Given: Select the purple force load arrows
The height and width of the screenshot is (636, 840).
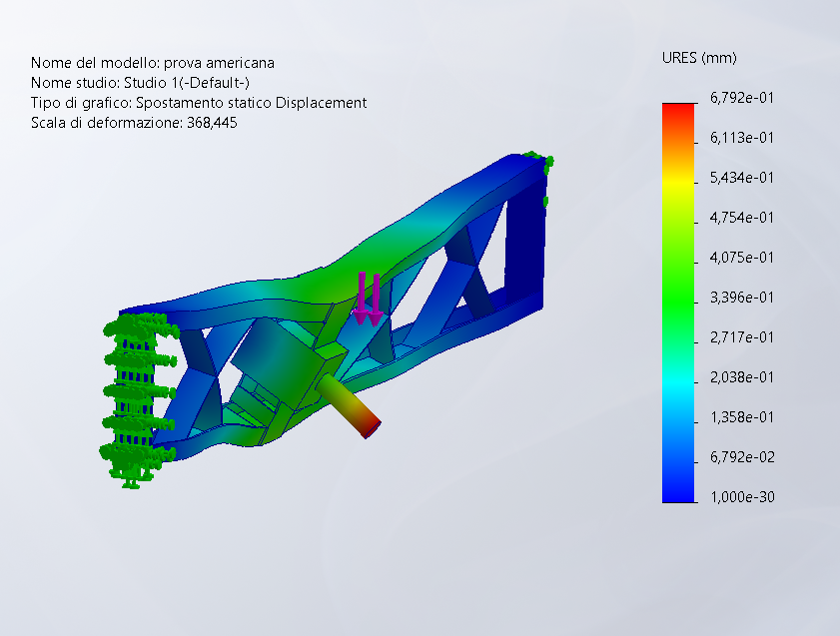Looking at the screenshot, I should point(369,299).
